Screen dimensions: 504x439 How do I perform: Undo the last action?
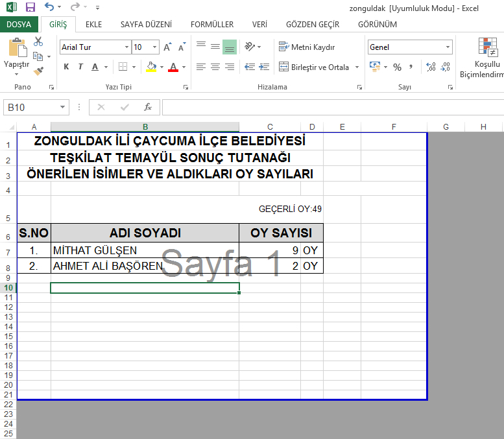pos(49,6)
